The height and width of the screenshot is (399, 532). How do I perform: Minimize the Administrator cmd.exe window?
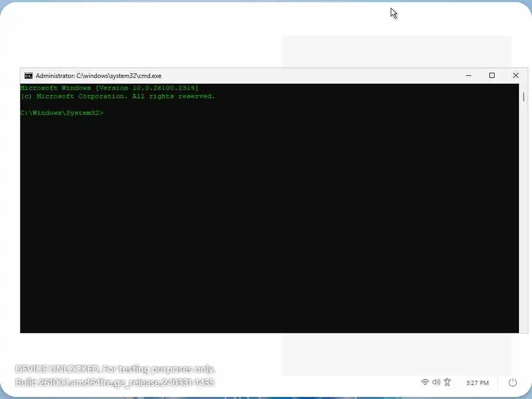(x=469, y=76)
